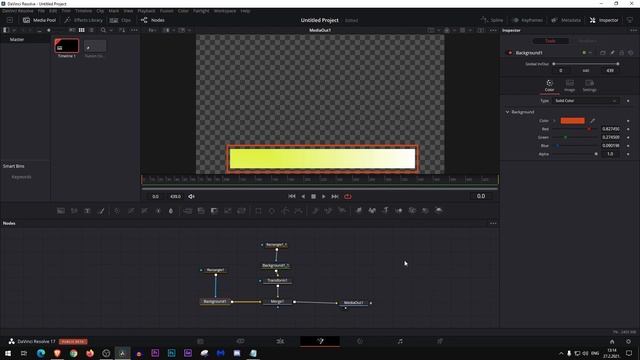Screen dimensions: 640x360
Task: Add a Background node from toolbar
Action: pos(61,211)
